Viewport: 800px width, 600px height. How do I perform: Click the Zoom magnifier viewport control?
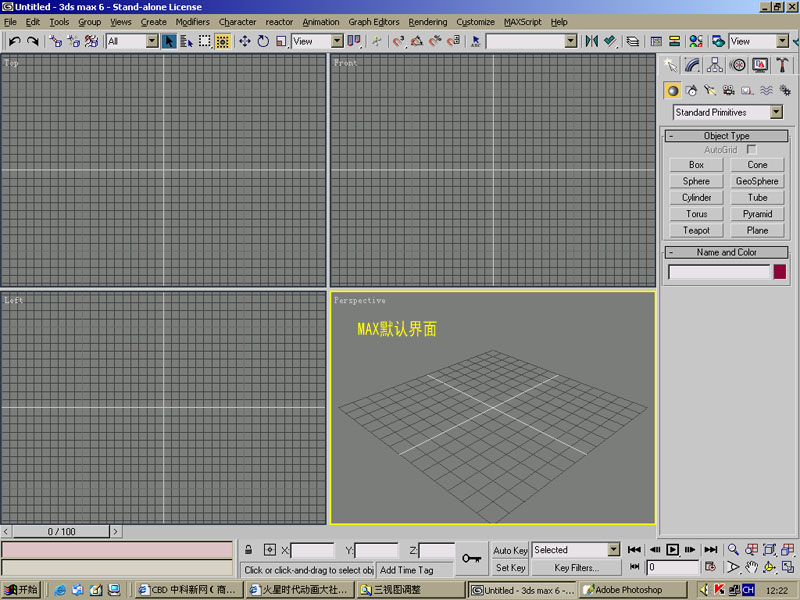(733, 550)
